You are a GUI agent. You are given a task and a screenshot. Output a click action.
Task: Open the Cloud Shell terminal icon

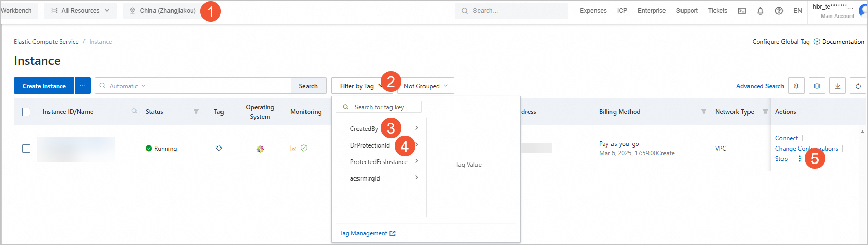(x=742, y=11)
